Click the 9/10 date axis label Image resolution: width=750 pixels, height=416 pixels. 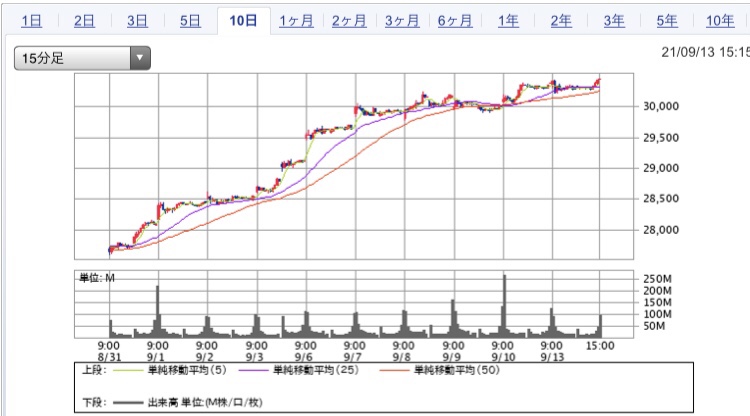point(503,357)
